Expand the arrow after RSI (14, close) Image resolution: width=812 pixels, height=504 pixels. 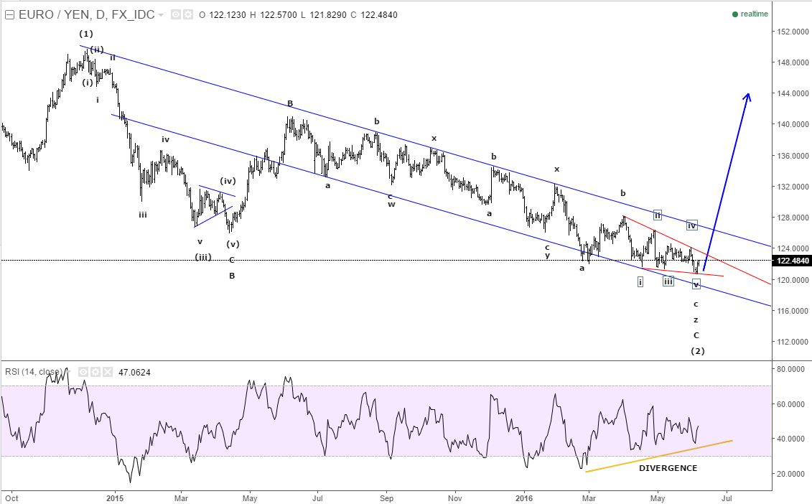tap(67, 372)
